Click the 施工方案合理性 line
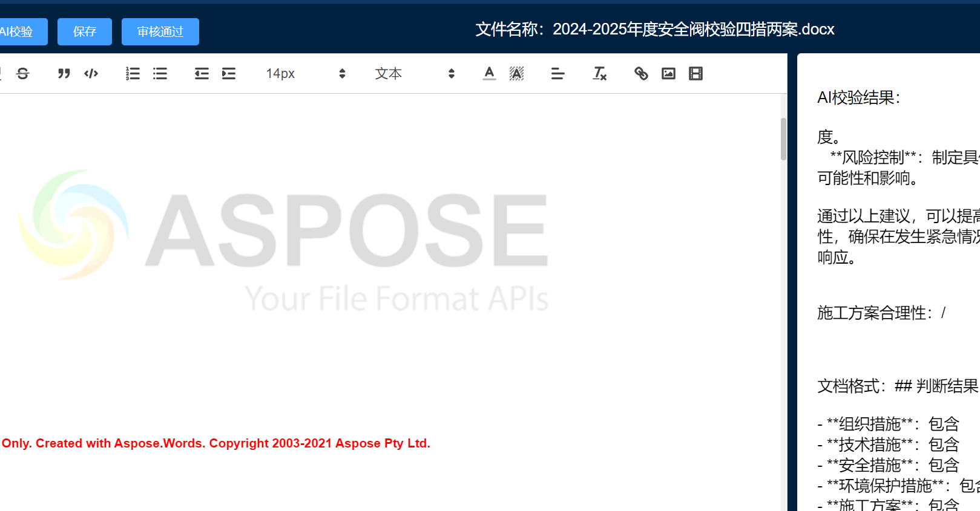Screen dimensions: 980x511 (881, 313)
